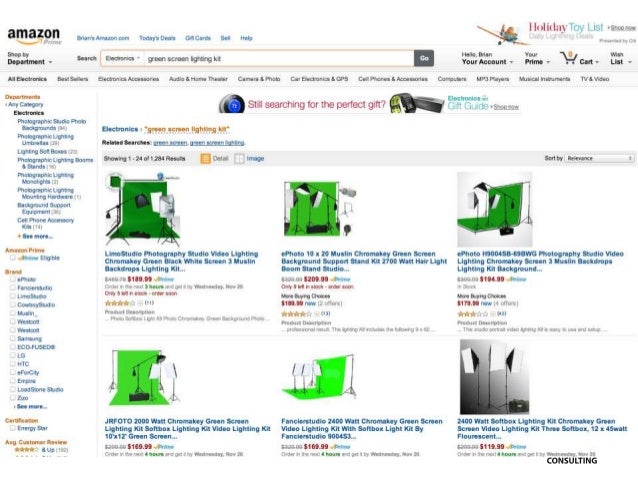
Task: Open the Electronics search category dropdown
Action: (122, 59)
